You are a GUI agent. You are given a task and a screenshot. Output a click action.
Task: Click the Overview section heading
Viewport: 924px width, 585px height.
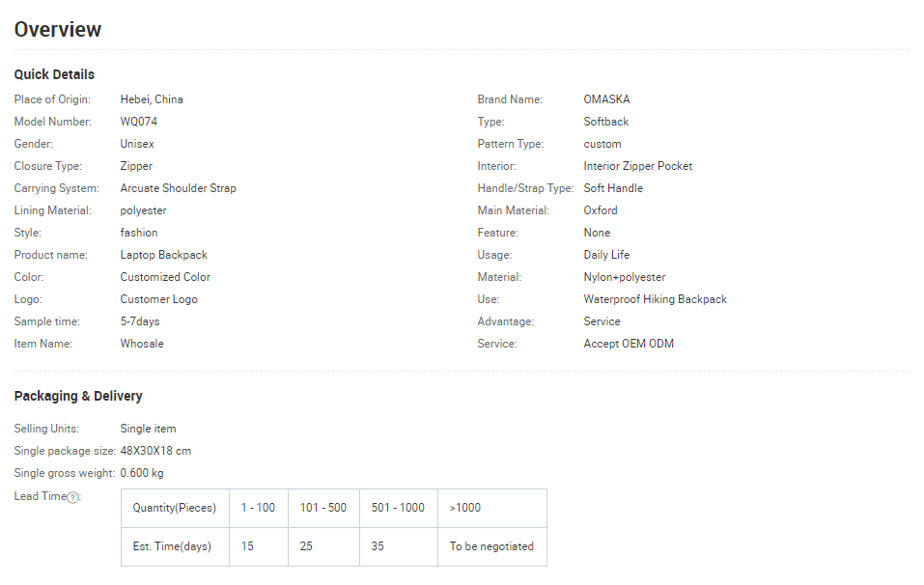pyautogui.click(x=58, y=30)
